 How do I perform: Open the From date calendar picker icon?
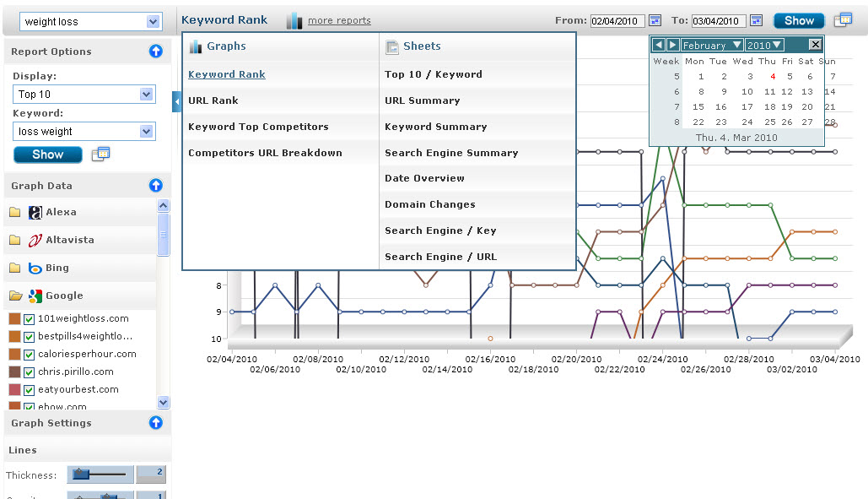click(x=655, y=20)
